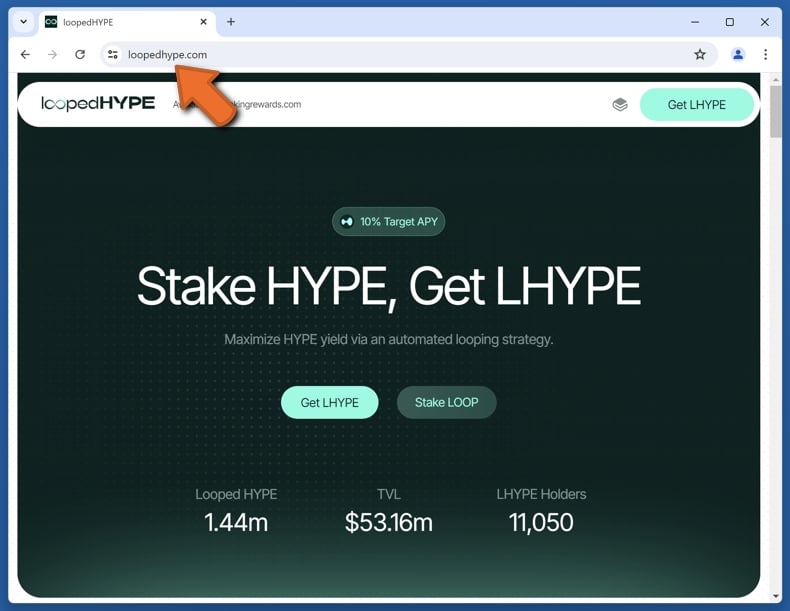Click the TVL $53.16m value
Viewport: 790px width, 611px height.
[x=388, y=522]
